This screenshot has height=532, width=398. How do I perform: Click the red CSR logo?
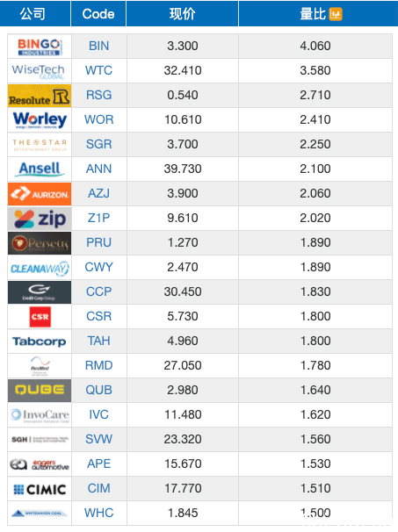(40, 317)
